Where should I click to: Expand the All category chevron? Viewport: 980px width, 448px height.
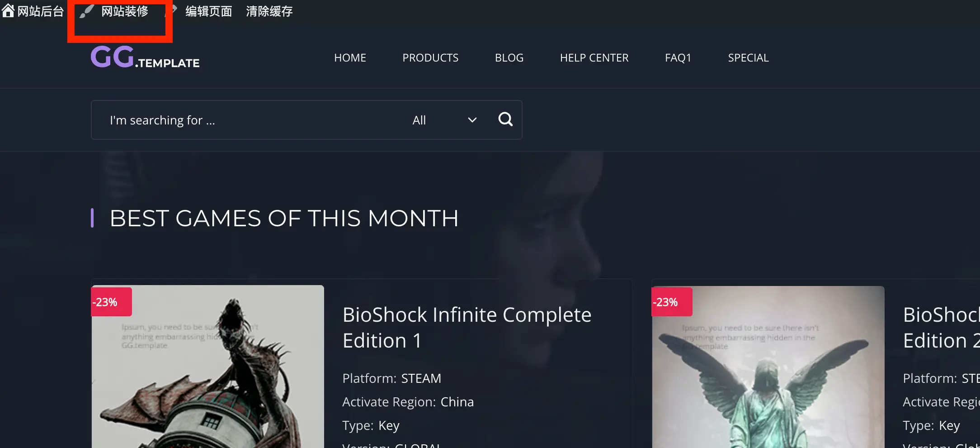472,120
